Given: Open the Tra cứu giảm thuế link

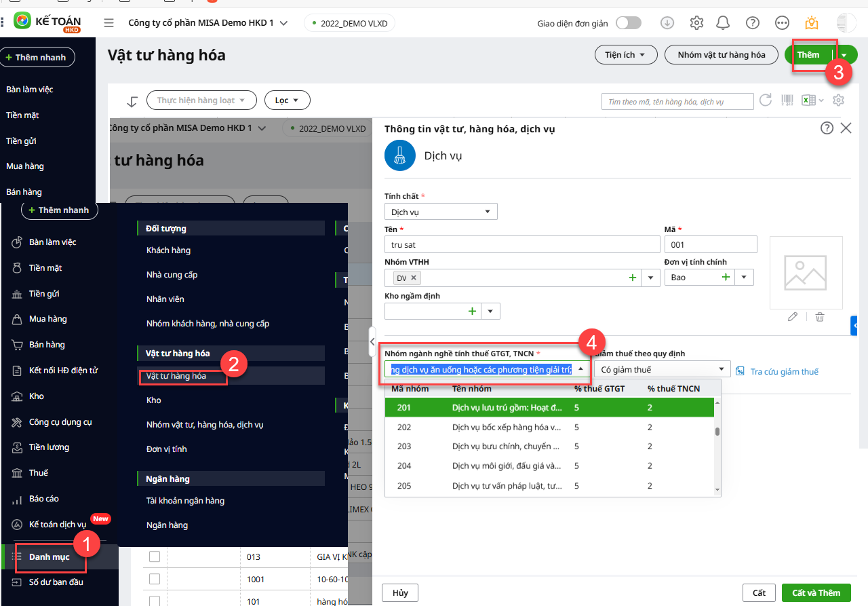Looking at the screenshot, I should click(784, 371).
